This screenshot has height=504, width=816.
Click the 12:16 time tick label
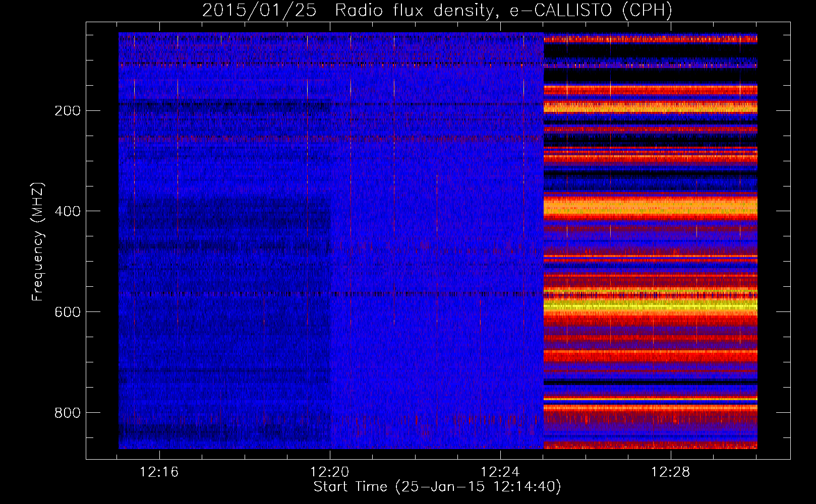(x=159, y=472)
